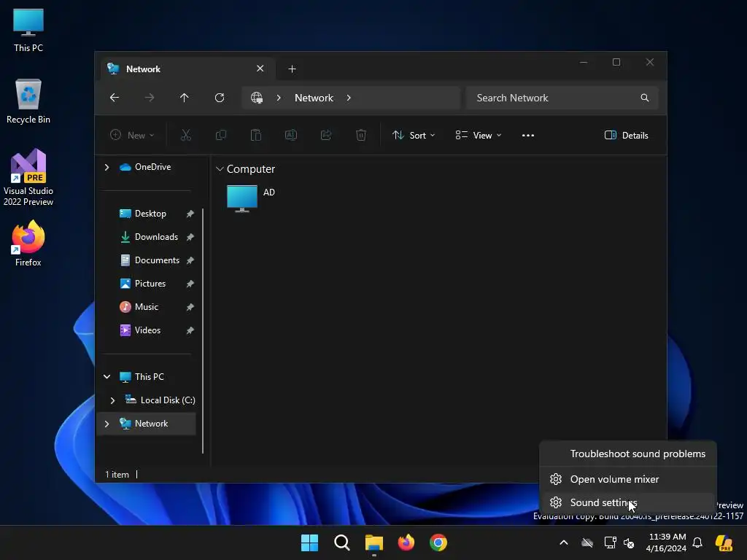Image resolution: width=747 pixels, height=560 pixels.
Task: Select Videos in the navigation pane
Action: click(x=147, y=330)
